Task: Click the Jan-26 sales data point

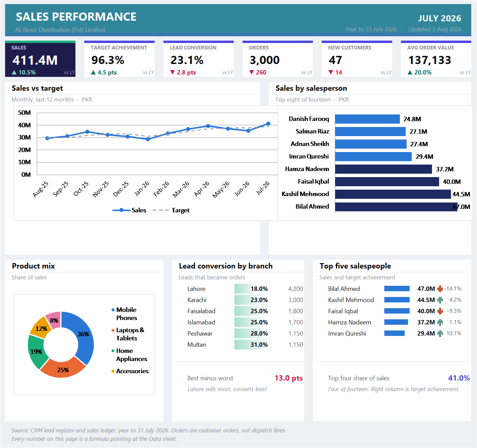Action: pos(148,139)
